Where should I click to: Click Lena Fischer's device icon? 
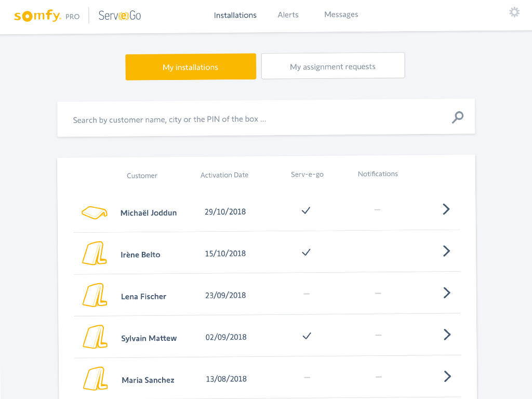click(x=95, y=295)
